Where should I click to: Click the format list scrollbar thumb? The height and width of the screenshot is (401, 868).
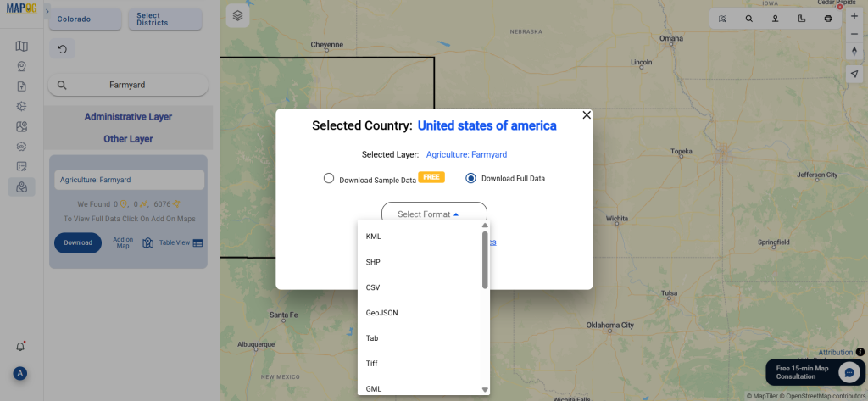pos(485,259)
